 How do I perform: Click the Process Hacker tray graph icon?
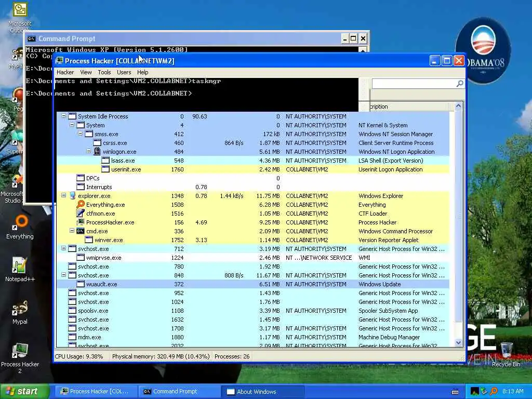pos(475,391)
